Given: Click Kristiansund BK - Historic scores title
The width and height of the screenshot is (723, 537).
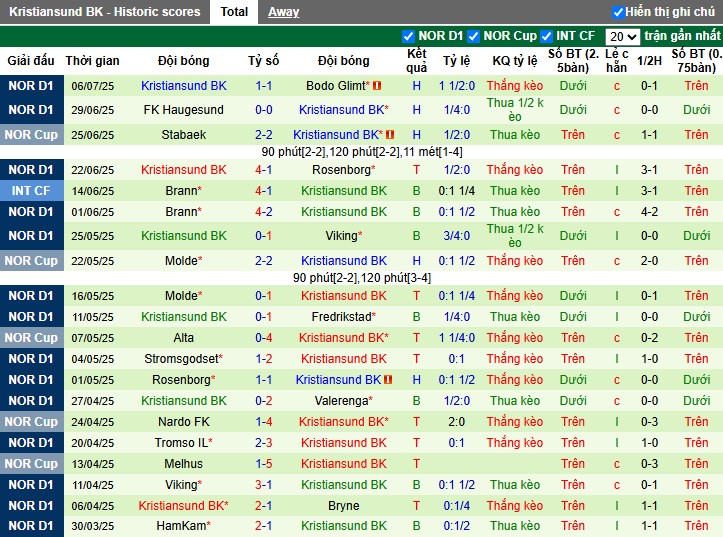Looking at the screenshot, I should tap(105, 12).
